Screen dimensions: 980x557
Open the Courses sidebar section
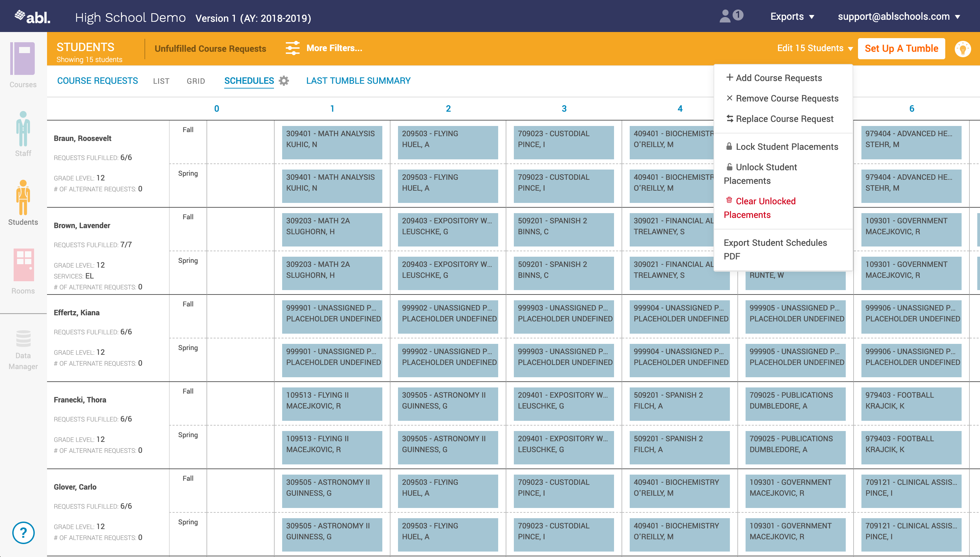(23, 65)
